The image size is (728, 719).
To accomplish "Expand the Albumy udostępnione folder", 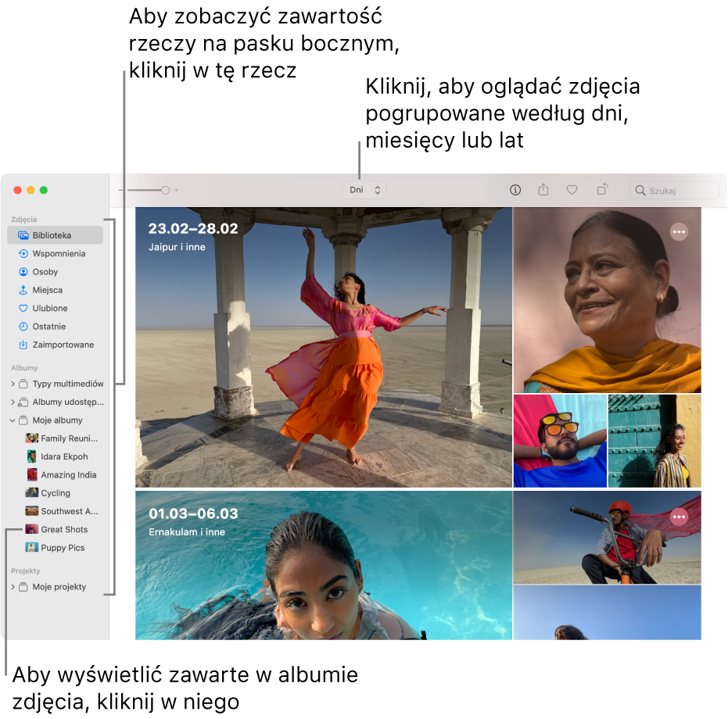I will [13, 402].
